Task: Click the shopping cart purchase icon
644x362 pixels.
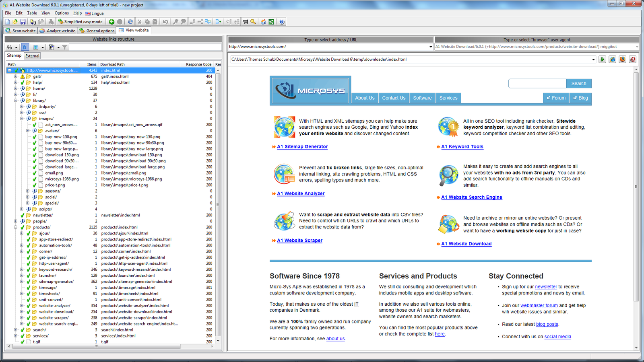Action: pyautogui.click(x=245, y=22)
